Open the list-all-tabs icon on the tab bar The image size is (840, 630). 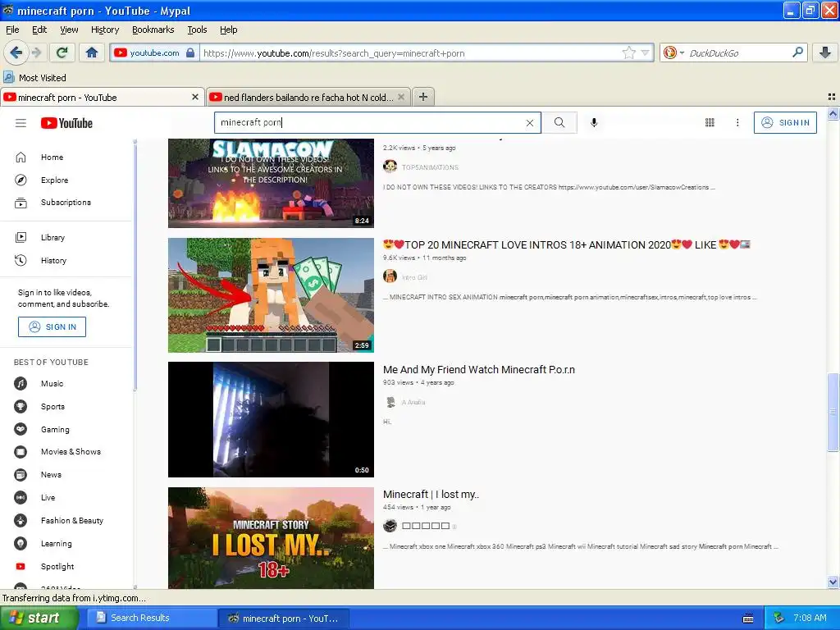click(x=832, y=97)
